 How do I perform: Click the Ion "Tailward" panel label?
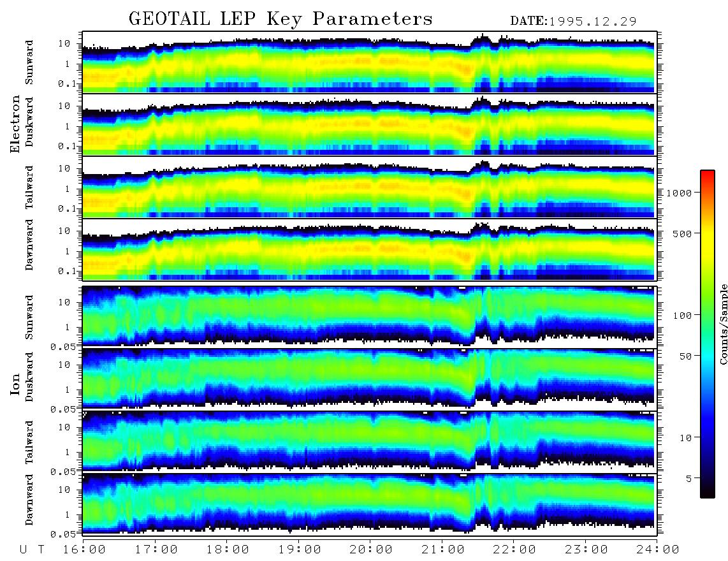tap(29, 442)
